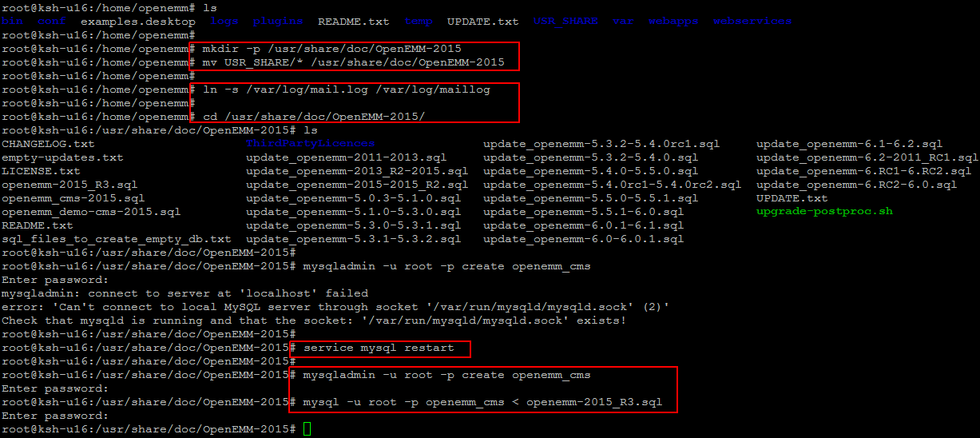The image size is (980, 438).
Task: Select openemm_demo-cms-2015.sql file name
Action: click(x=91, y=212)
